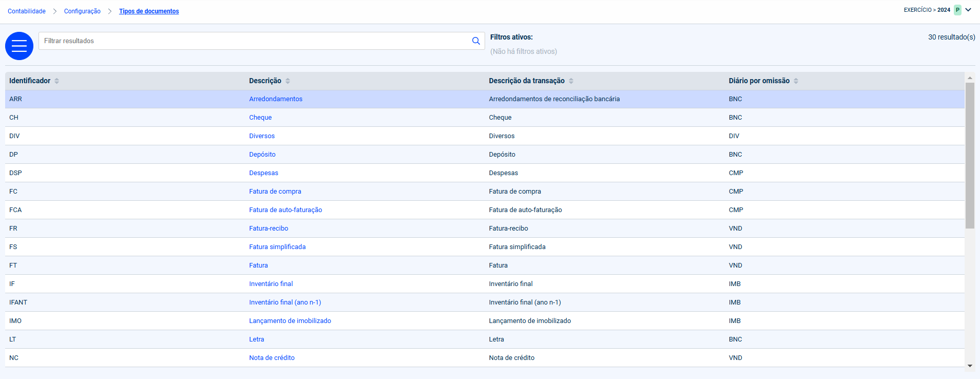This screenshot has height=379, width=980.
Task: Click the 30 resultado(s) count text
Action: (951, 37)
